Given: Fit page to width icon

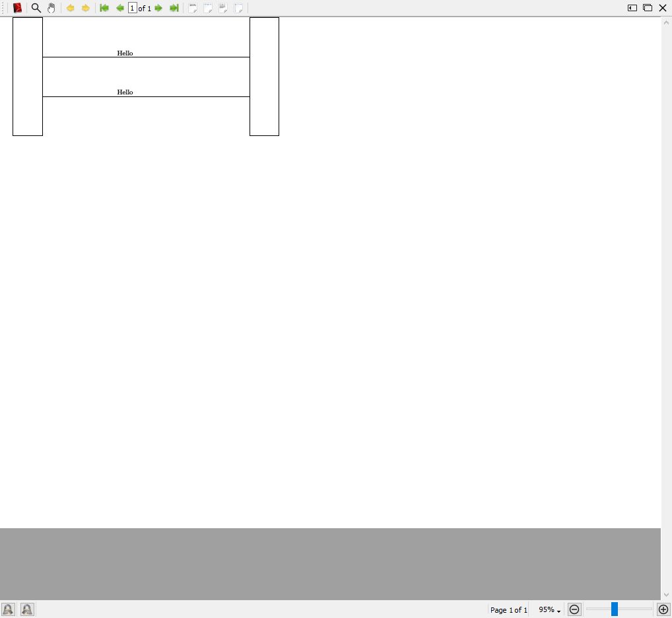Looking at the screenshot, I should (x=208, y=8).
